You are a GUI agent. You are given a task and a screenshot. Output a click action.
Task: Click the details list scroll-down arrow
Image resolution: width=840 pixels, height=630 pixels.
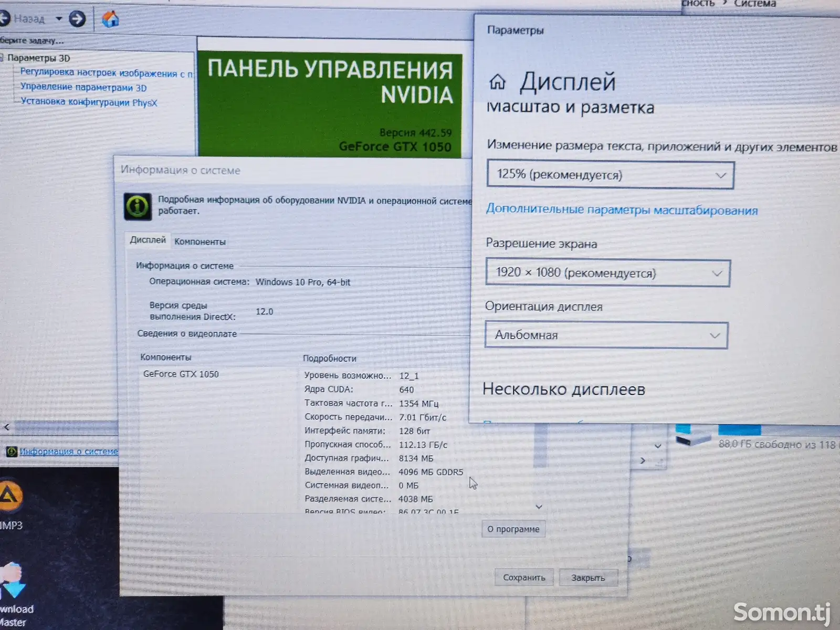pyautogui.click(x=539, y=507)
